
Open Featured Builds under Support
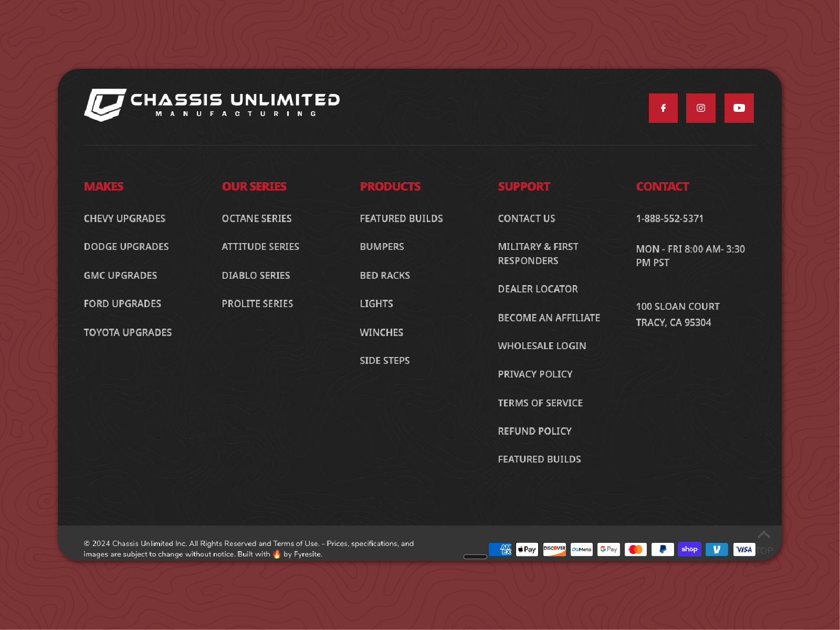point(539,459)
